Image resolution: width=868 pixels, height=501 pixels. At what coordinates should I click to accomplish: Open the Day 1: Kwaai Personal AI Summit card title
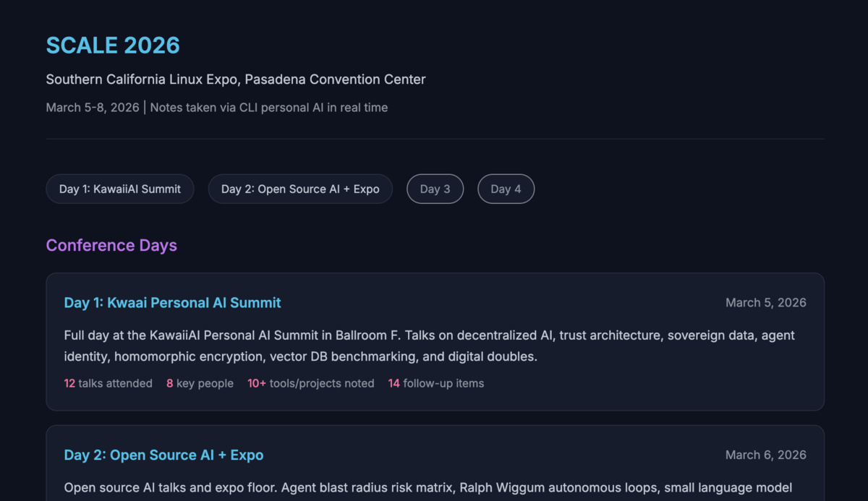pyautogui.click(x=172, y=302)
